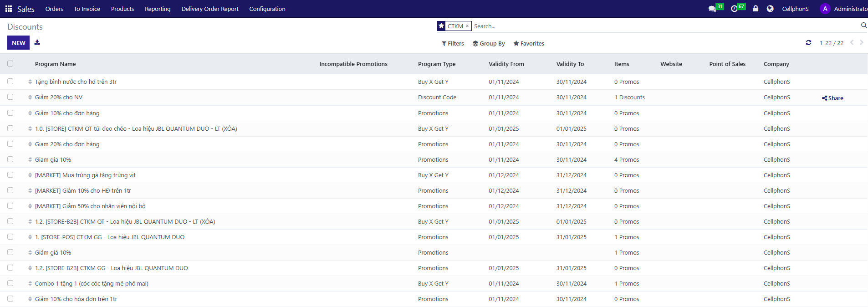Open the Reporting menu
The height and width of the screenshot is (307, 868).
click(x=158, y=9)
